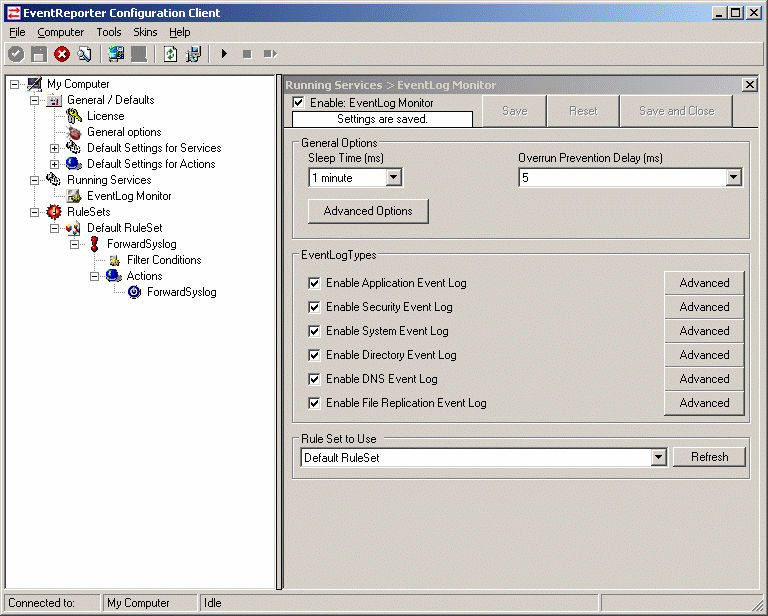Viewport: 768px width, 616px height.
Task: Click the General options icon
Action: click(x=74, y=132)
